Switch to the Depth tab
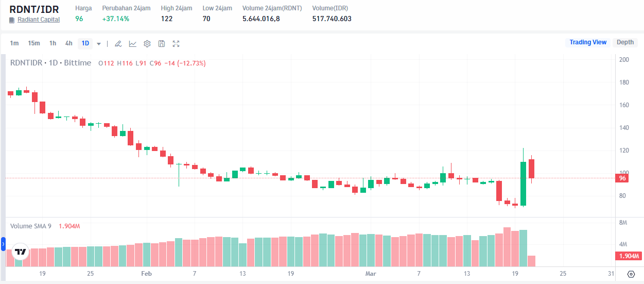 tap(625, 42)
